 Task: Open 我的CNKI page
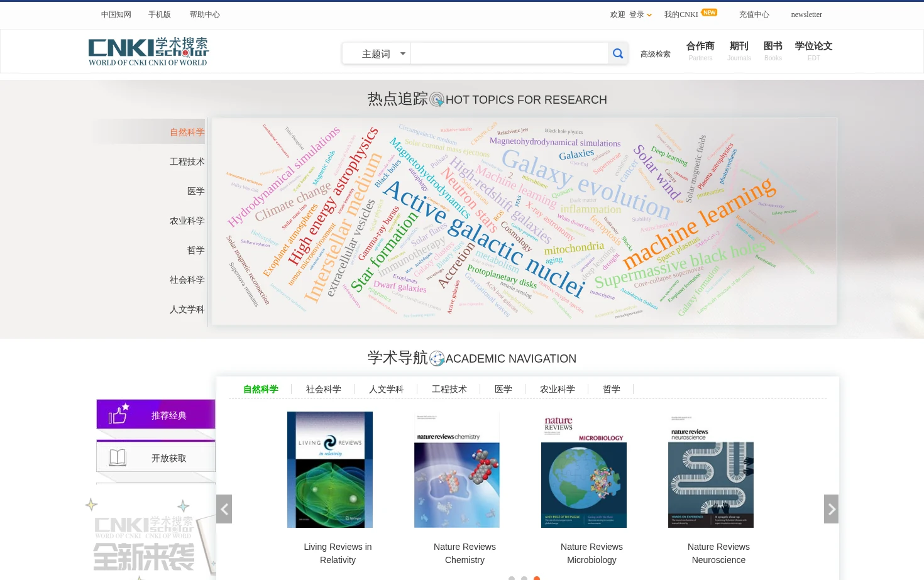click(x=681, y=14)
